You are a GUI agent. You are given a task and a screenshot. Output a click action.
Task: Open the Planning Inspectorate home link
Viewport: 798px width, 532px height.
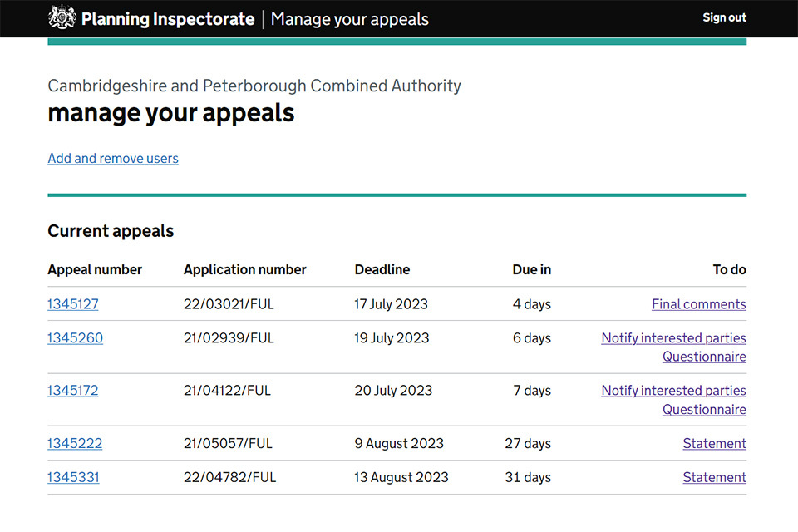click(x=167, y=18)
